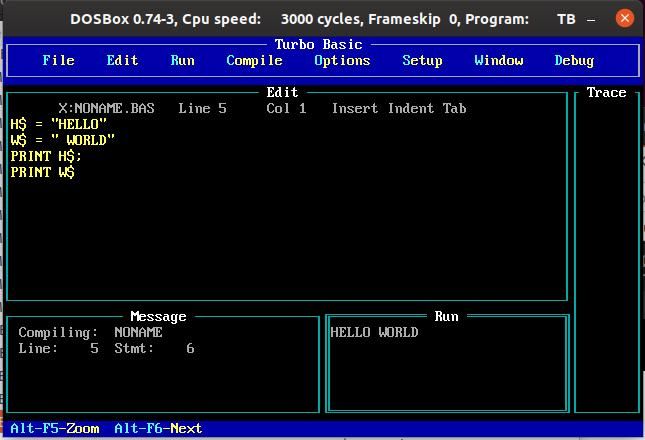Click the code line W$ = " WORLD"
Screen dimensions: 645x440
[x=63, y=140]
